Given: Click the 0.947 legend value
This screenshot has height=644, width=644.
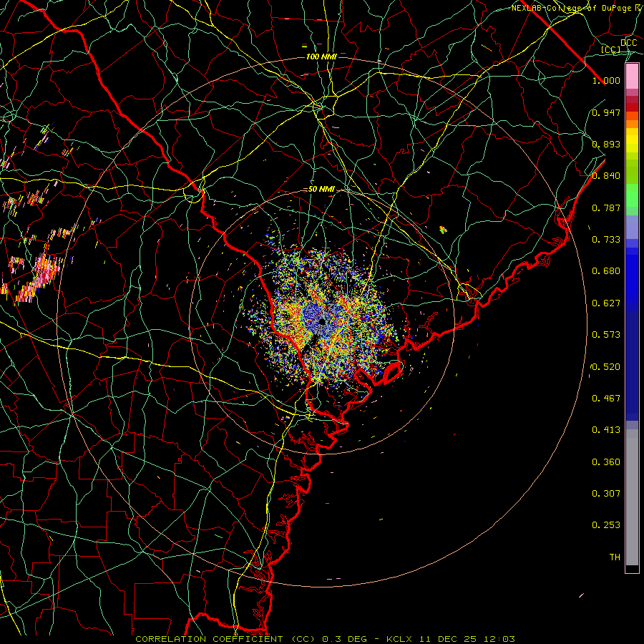Looking at the screenshot, I should coord(606,112).
